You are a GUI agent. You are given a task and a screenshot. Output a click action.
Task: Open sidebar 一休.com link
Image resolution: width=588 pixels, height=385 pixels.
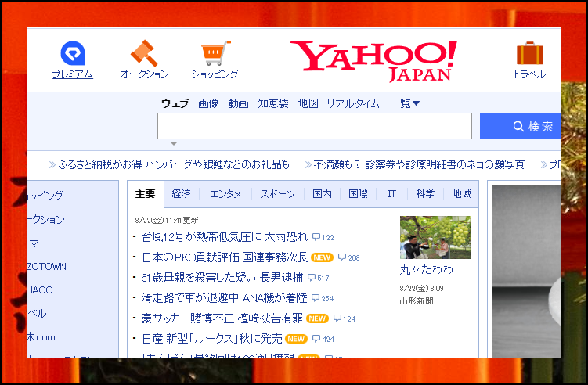click(41, 337)
